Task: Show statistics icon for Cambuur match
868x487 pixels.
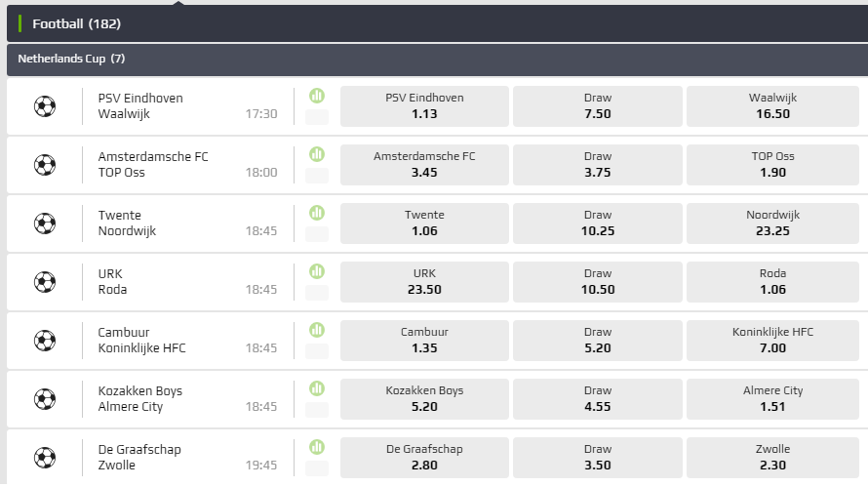Action: tap(317, 330)
